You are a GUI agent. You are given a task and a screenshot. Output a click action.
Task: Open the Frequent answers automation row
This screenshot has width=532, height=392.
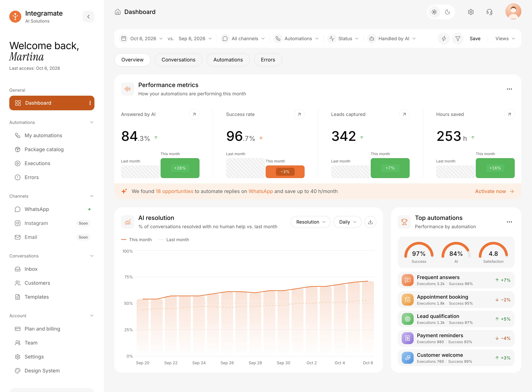456,280
